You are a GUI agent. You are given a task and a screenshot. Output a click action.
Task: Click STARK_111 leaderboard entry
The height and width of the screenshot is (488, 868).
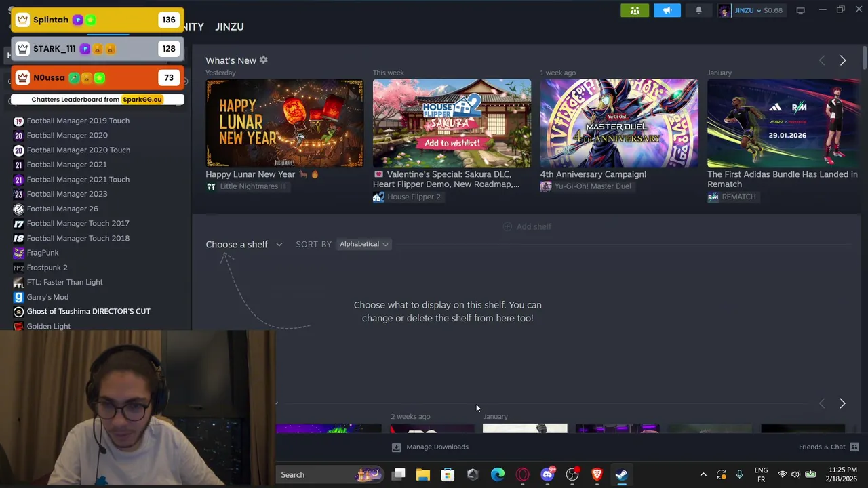point(98,49)
